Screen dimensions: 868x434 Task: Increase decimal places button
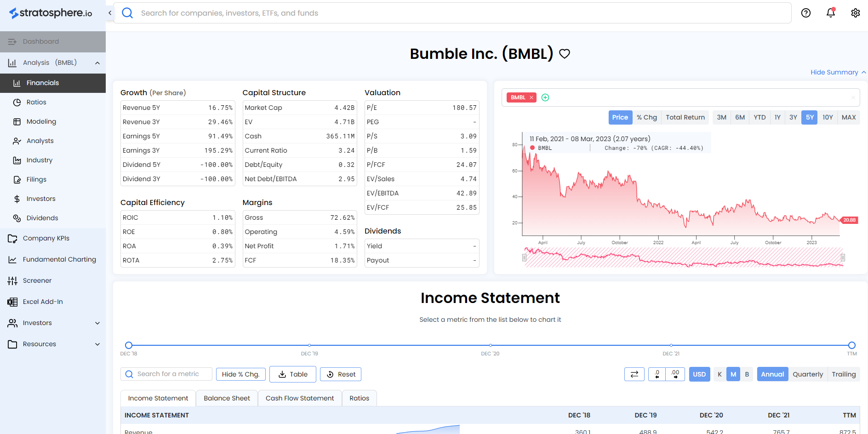click(675, 374)
